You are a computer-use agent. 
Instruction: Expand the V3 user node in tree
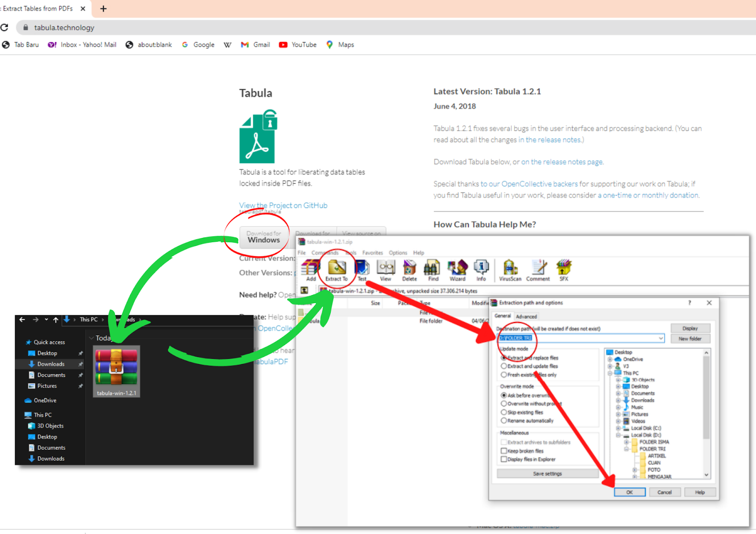click(610, 366)
